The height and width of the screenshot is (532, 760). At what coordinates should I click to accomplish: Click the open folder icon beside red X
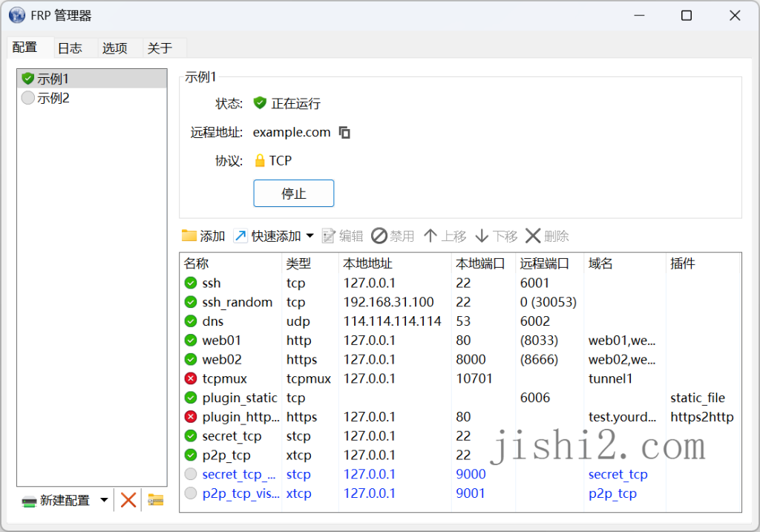156,500
